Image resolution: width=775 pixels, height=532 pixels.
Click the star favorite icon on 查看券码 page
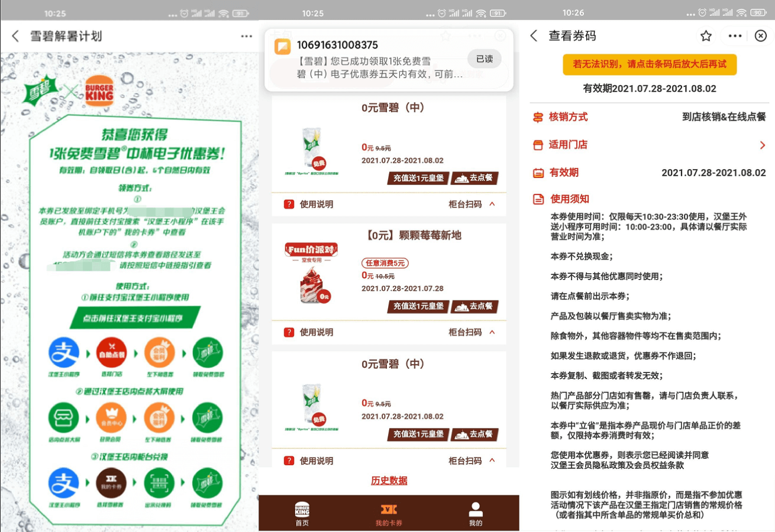pos(706,35)
